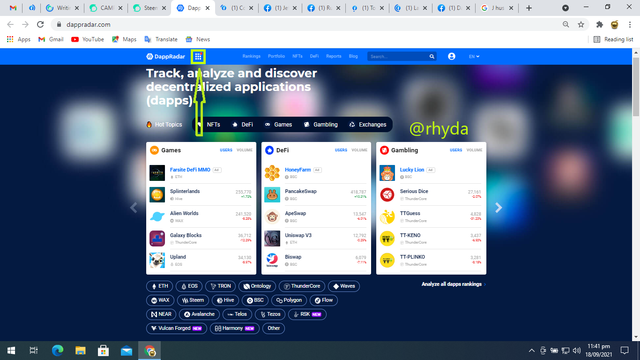Open TTGuess icon
Viewport: 640px width, 360px height.
click(x=387, y=217)
